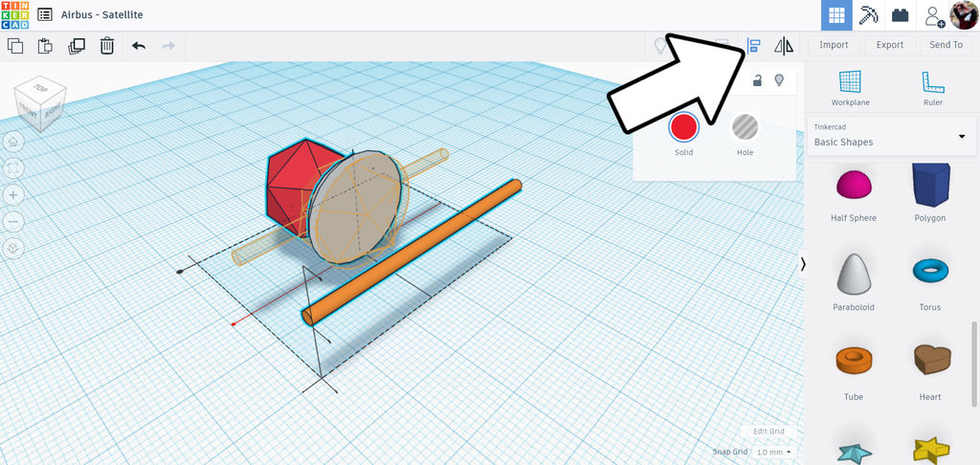Click Fit all in view icon
980x465 pixels.
click(x=13, y=168)
